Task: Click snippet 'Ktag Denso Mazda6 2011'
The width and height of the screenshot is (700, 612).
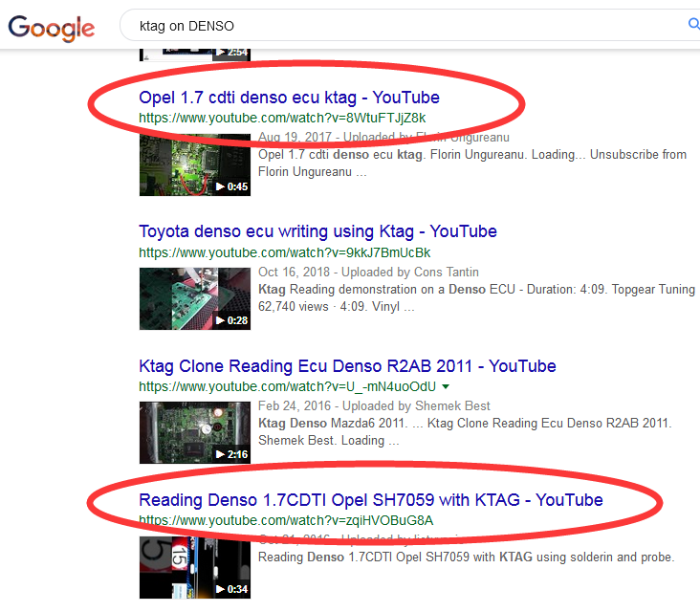Action: (x=332, y=423)
